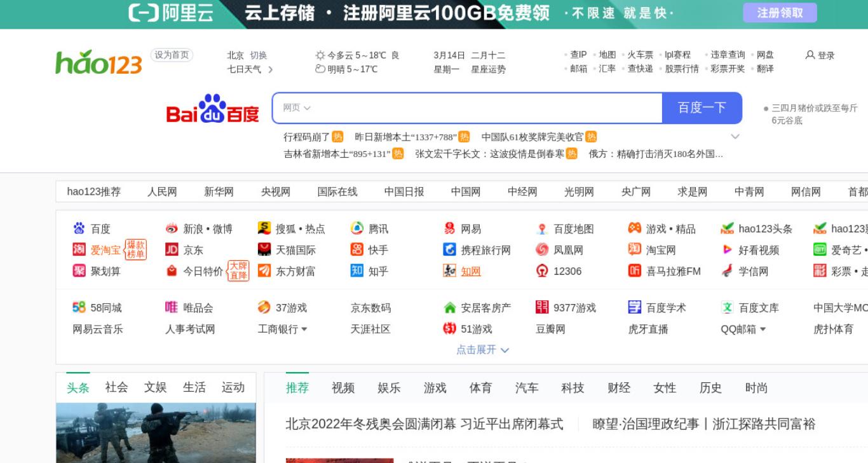
Task: Open 知乎 blue icon
Action: tap(357, 271)
